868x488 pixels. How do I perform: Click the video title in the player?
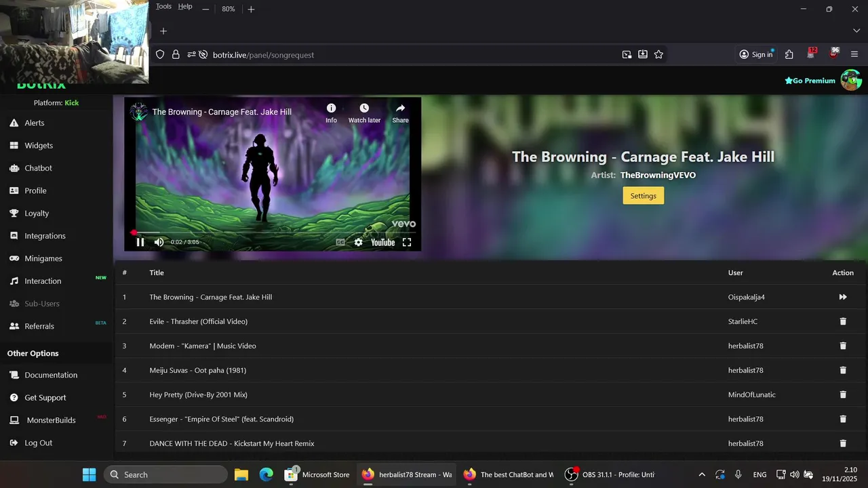coord(222,112)
